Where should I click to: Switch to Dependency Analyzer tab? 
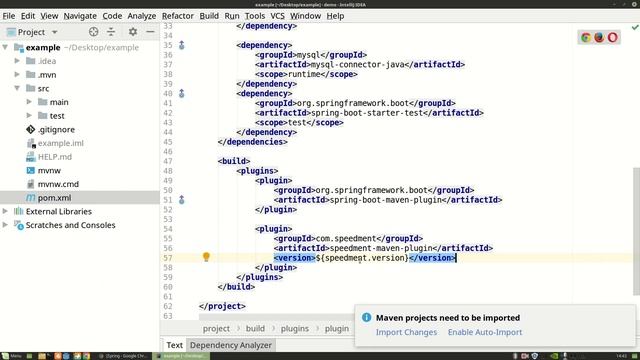pyautogui.click(x=231, y=345)
